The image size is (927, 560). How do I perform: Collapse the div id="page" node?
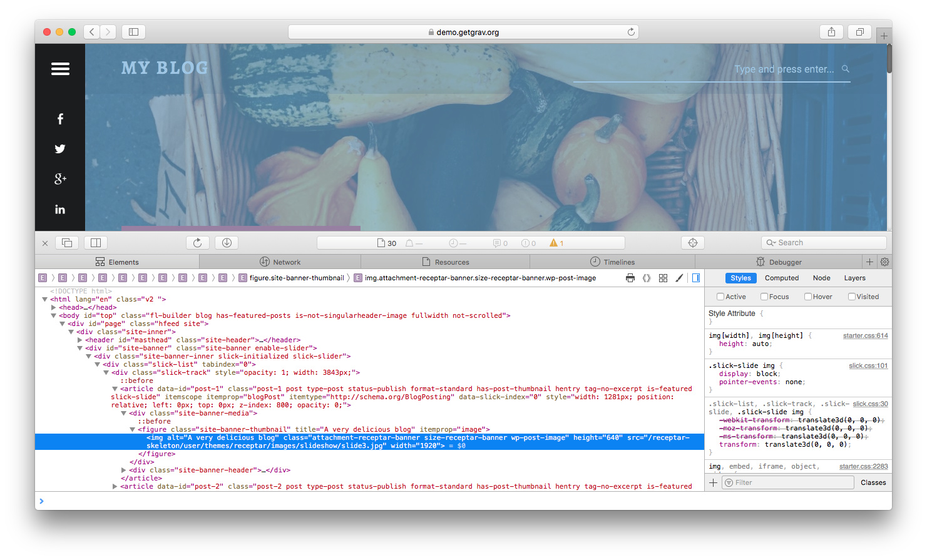click(62, 323)
